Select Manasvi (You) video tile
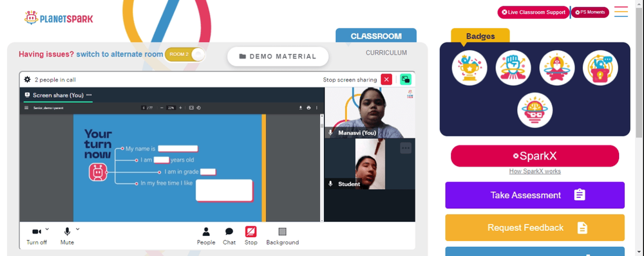This screenshot has width=644, height=256. tap(370, 113)
